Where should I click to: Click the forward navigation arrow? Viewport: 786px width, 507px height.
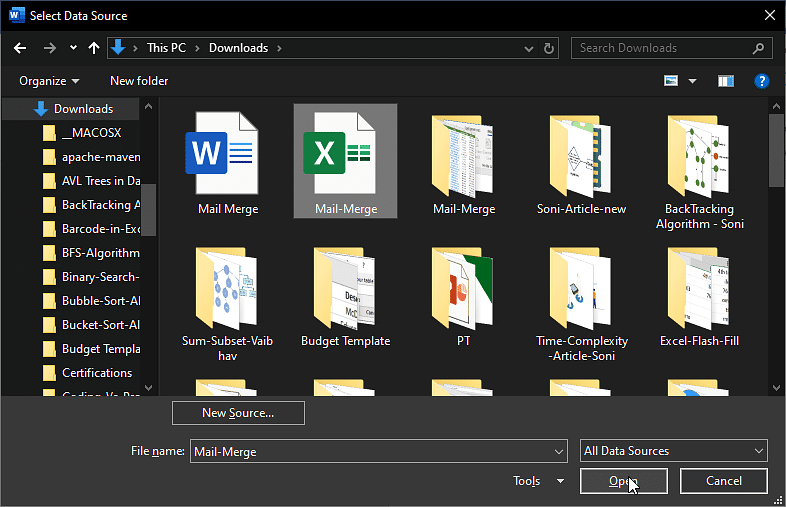click(x=50, y=48)
